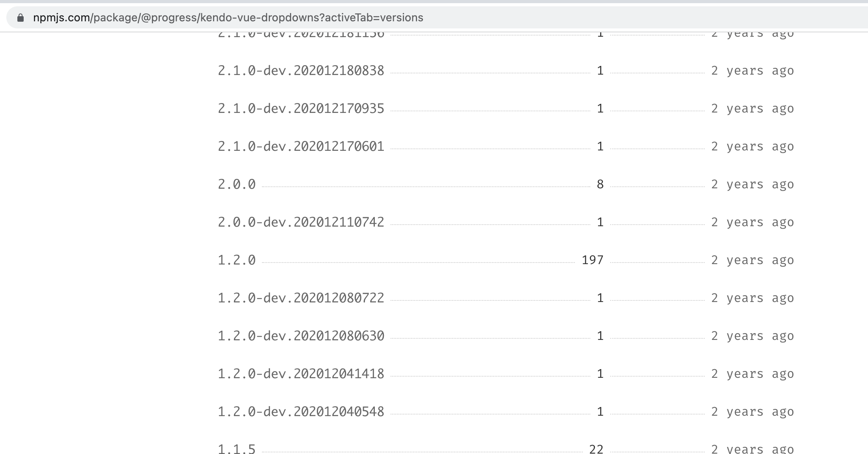Click the 22 downloads count for 1.1.5
868x454 pixels.
[x=596, y=449]
